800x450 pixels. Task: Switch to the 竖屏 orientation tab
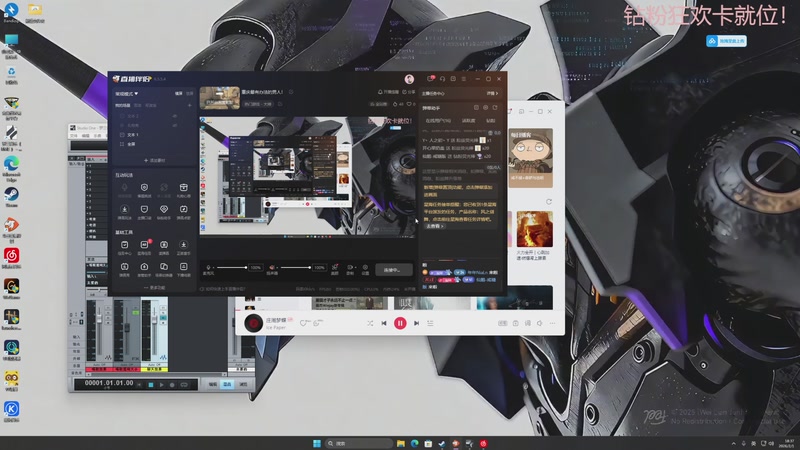click(189, 94)
